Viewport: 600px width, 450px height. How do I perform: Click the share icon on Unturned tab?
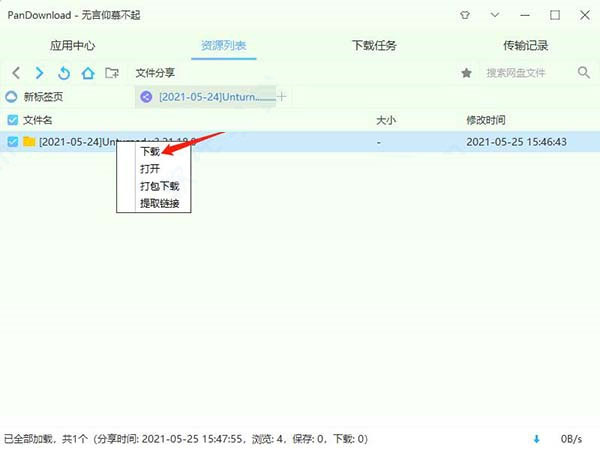[146, 97]
